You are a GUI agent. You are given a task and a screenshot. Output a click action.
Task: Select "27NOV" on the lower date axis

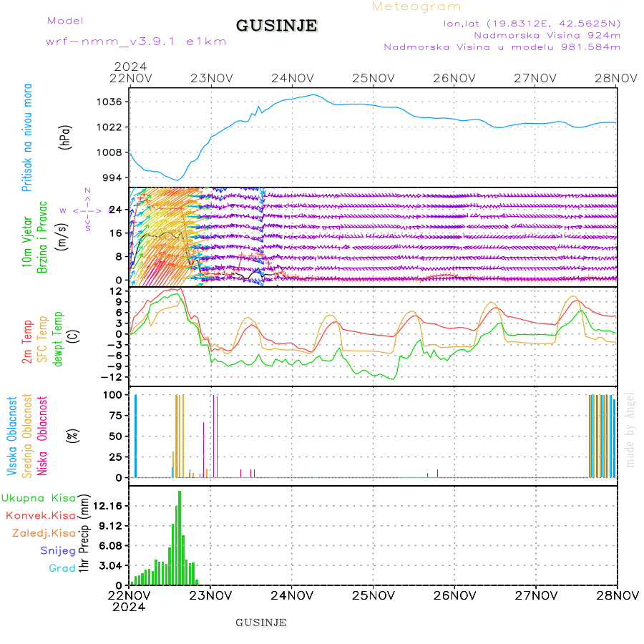coord(537,595)
